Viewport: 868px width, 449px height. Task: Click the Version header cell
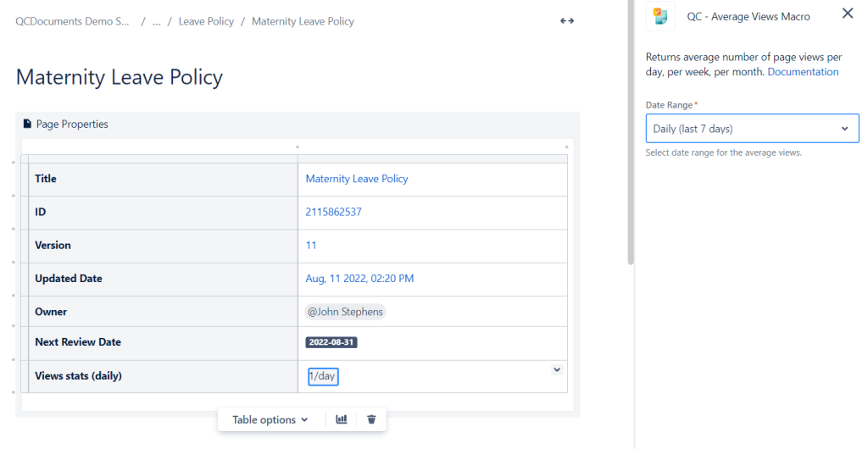pos(164,246)
